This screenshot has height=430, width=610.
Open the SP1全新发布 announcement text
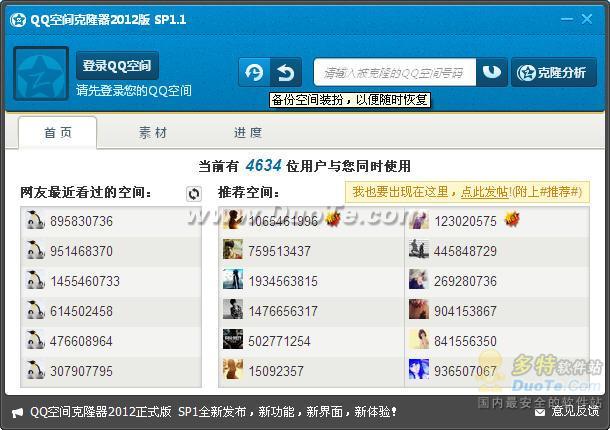point(213,412)
